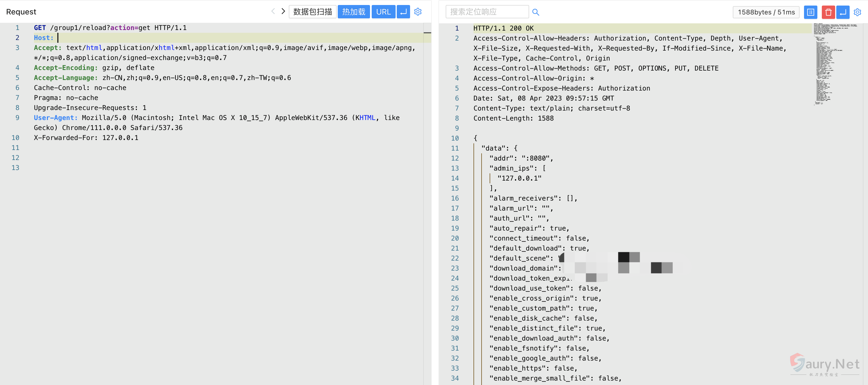Toggle line wrap in Request editor

tap(403, 12)
